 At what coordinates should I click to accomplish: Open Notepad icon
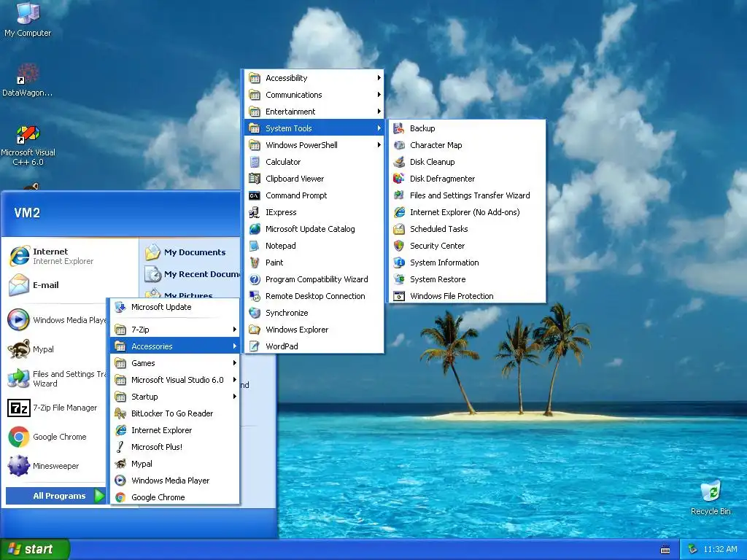click(255, 246)
